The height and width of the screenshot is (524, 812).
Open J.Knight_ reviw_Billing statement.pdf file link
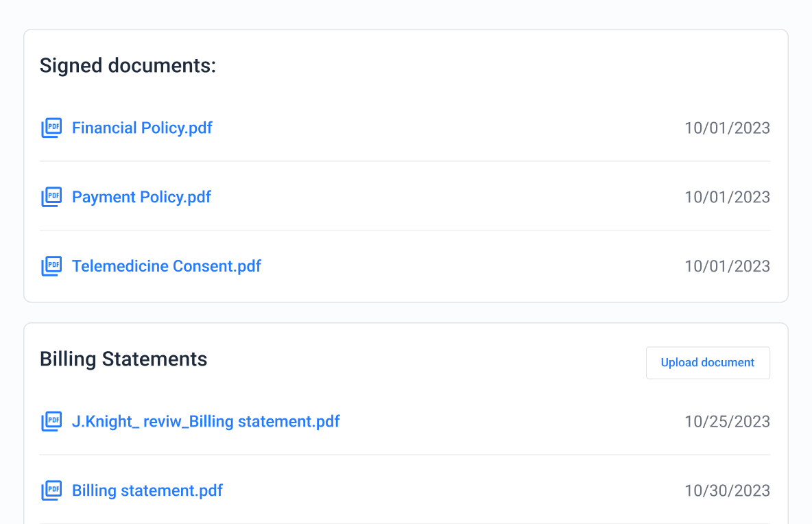206,422
